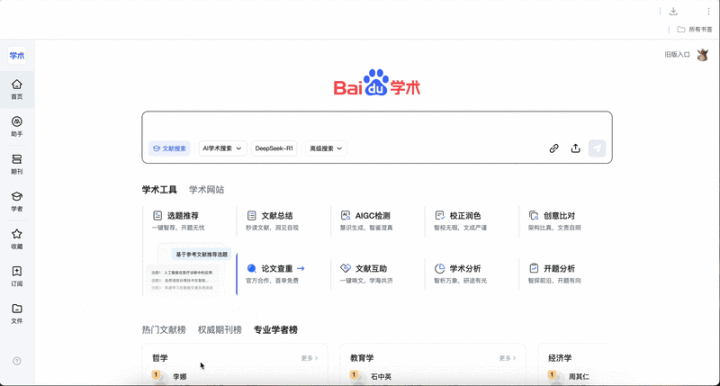Viewport: 720px width, 386px height.
Task: Expand 更多 in the 哲学 card
Action: click(x=309, y=358)
